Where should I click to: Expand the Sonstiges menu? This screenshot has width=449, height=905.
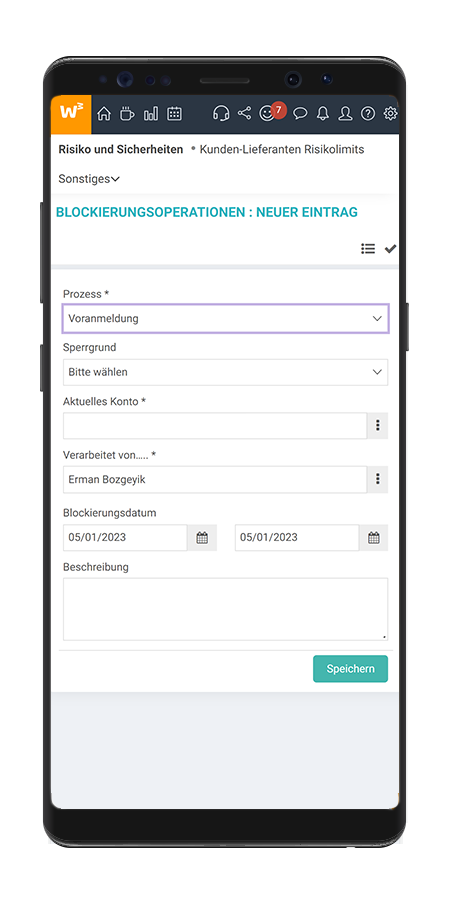(89, 179)
